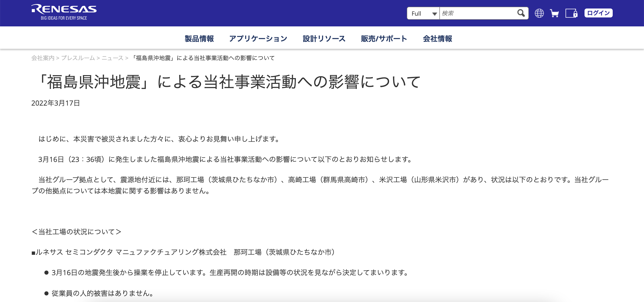Screen dimensions: 644x302
Task: Click the search magnifier icon
Action: 521,13
